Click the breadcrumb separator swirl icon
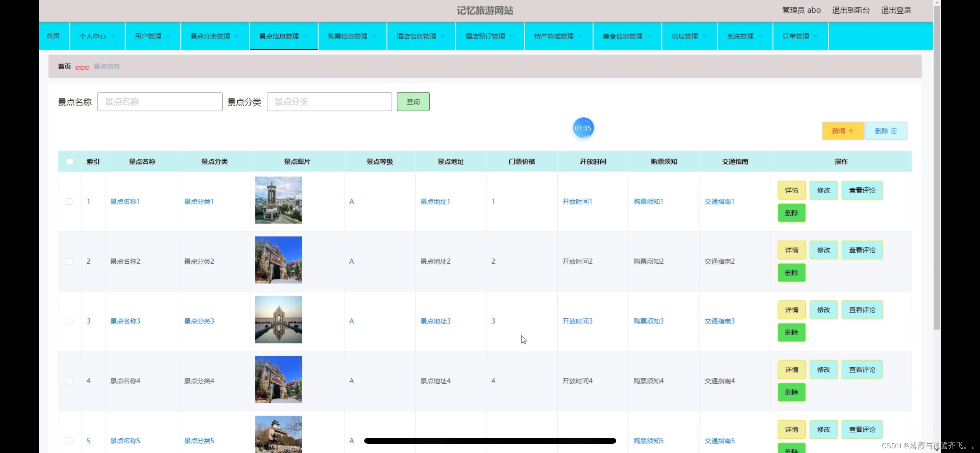 point(82,67)
